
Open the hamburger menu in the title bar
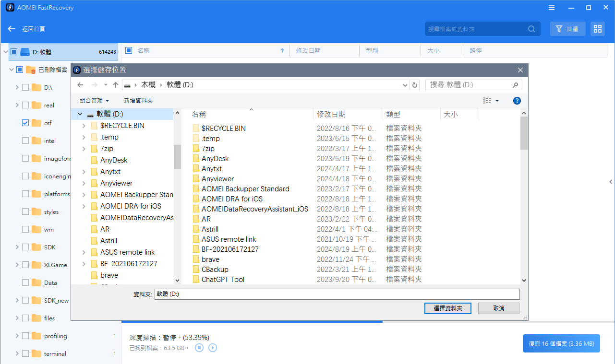click(x=552, y=8)
